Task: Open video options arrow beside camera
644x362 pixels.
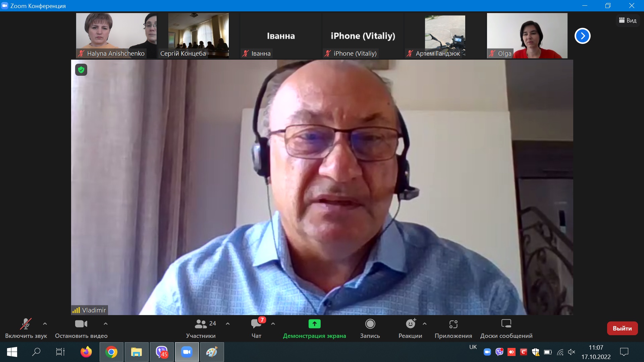Action: [x=106, y=324]
